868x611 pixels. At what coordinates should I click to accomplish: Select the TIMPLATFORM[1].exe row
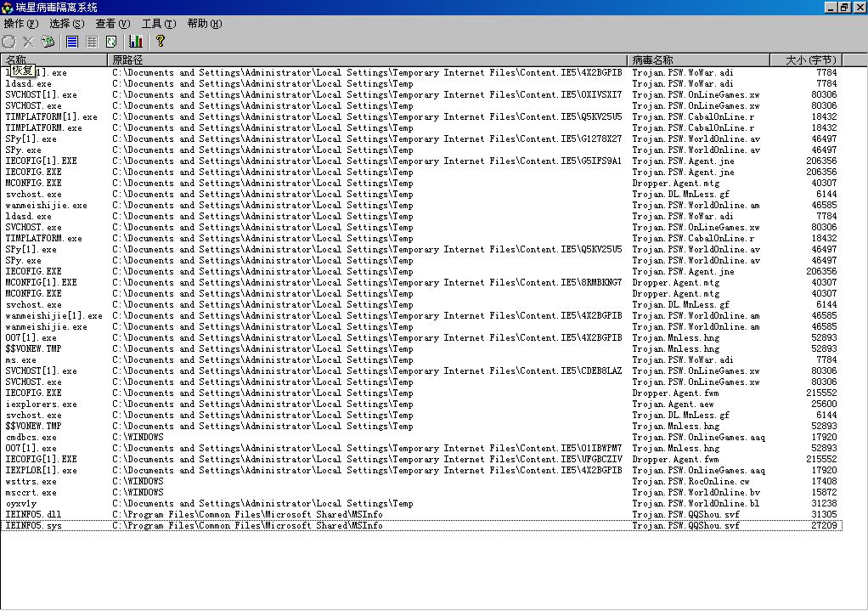421,117
